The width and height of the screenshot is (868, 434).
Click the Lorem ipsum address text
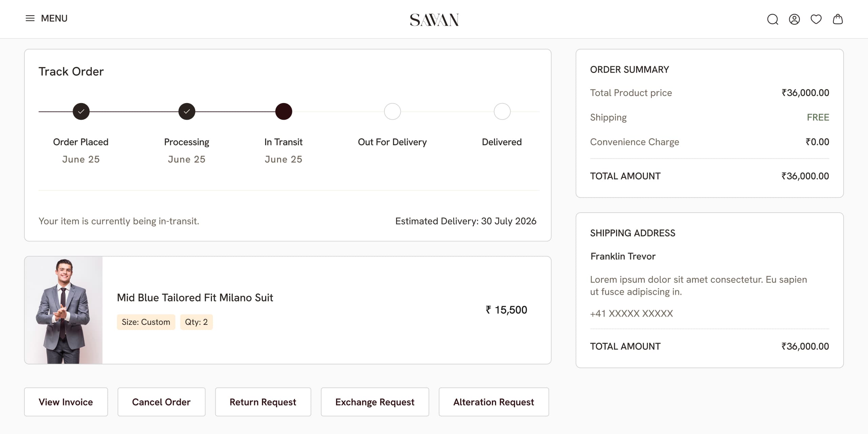(x=698, y=285)
